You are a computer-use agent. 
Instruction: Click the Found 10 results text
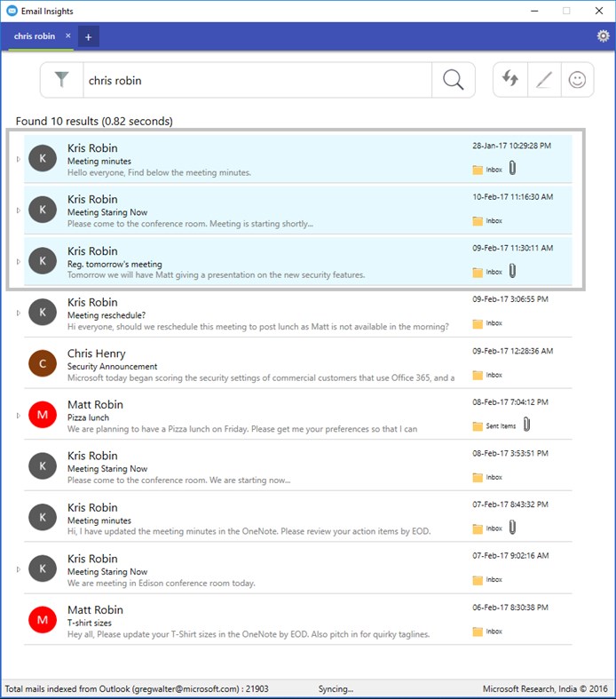94,121
